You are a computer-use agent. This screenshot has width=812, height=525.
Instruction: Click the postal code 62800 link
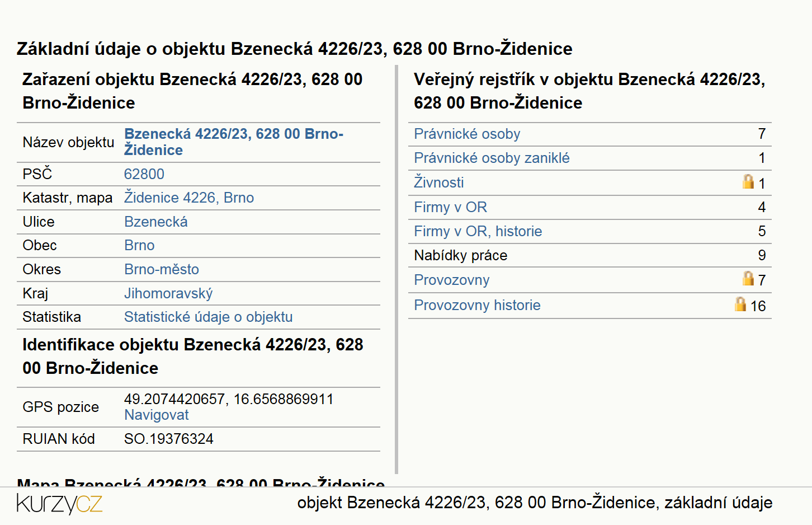click(144, 174)
